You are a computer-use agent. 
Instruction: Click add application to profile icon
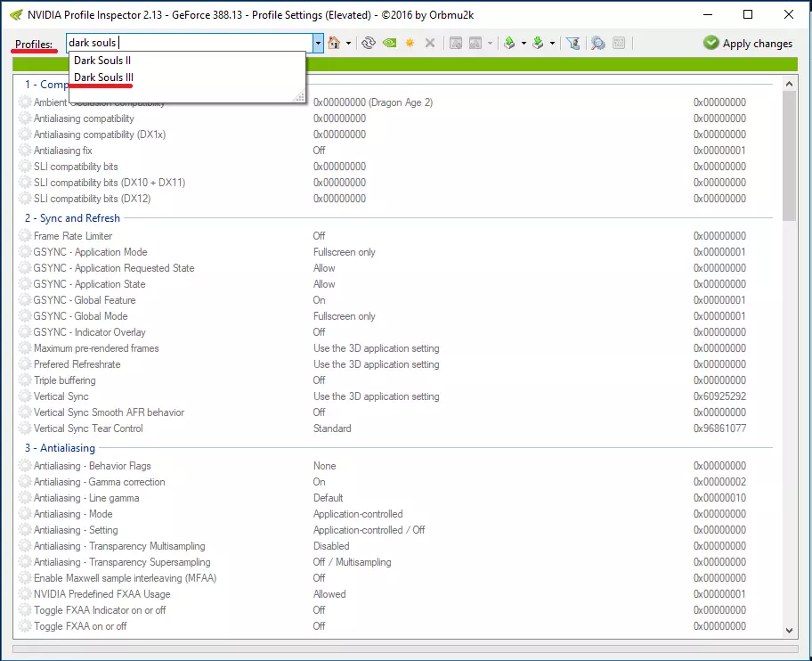[x=456, y=43]
